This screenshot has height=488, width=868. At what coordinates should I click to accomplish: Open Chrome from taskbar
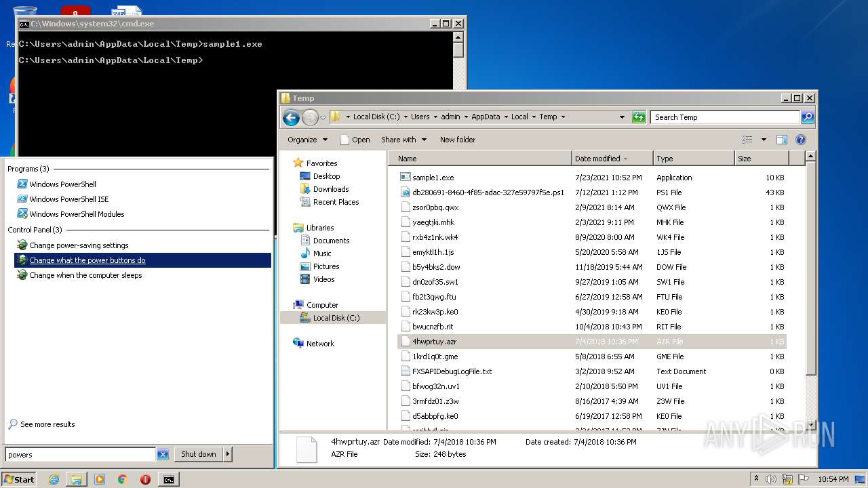coord(122,479)
